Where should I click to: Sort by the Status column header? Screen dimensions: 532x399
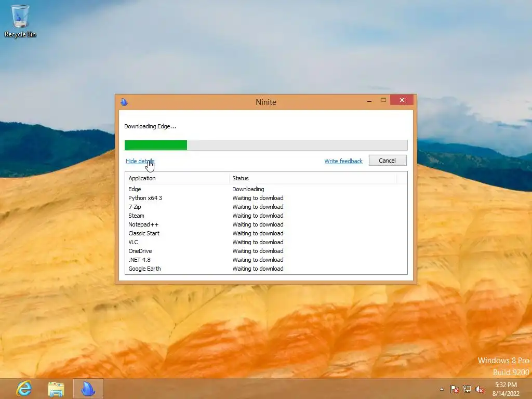click(x=313, y=178)
